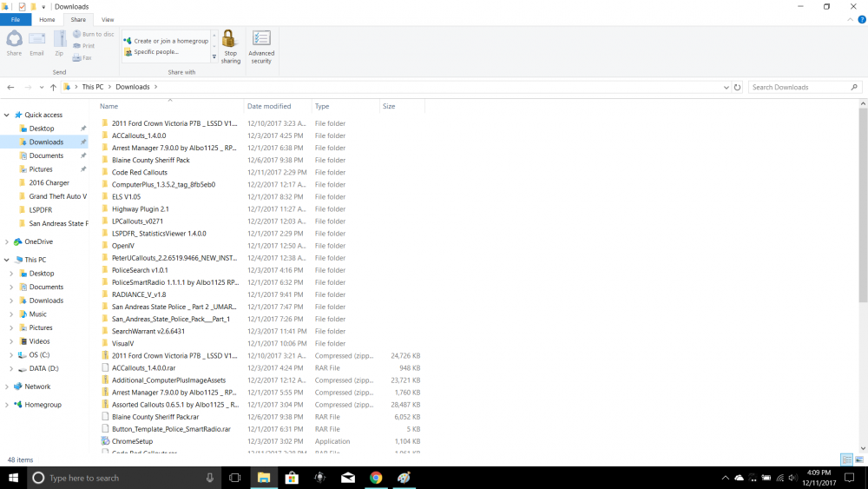Click Stop sharing padlock icon
The height and width of the screenshot is (489, 868).
tap(230, 47)
